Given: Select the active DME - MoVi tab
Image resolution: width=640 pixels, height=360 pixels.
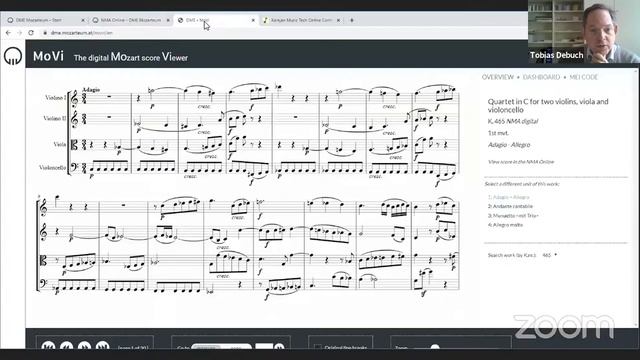Looking at the screenshot, I should (x=215, y=20).
